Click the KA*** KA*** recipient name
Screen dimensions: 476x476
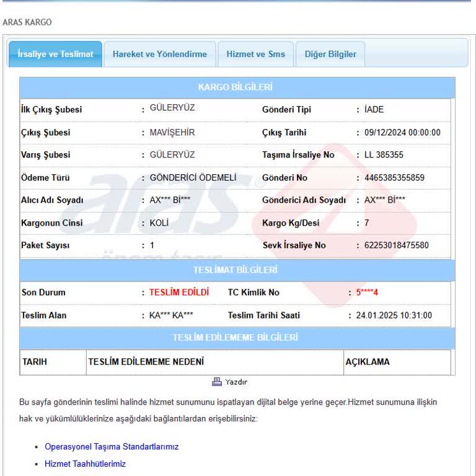point(171,315)
